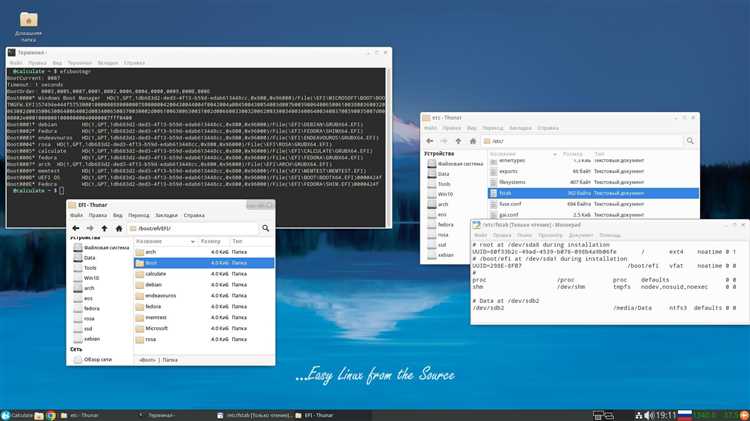Open Вкладки menu in Terminal window
Image resolution: width=750 pixels, height=421 pixels.
(x=108, y=63)
